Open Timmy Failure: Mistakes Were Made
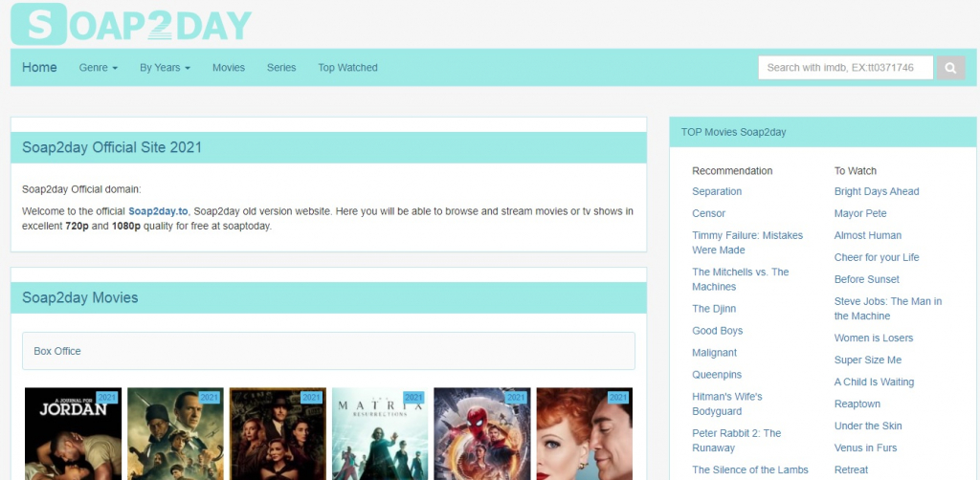This screenshot has height=480, width=980. click(x=747, y=242)
